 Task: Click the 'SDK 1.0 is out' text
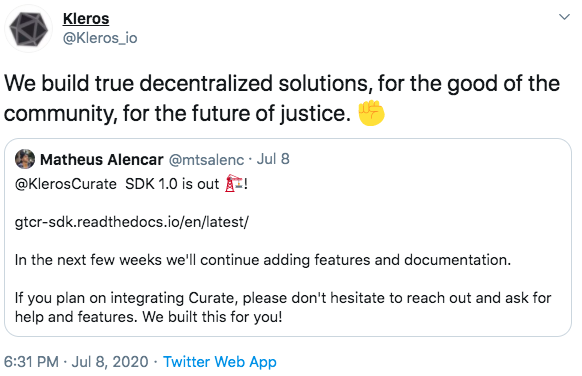(172, 184)
